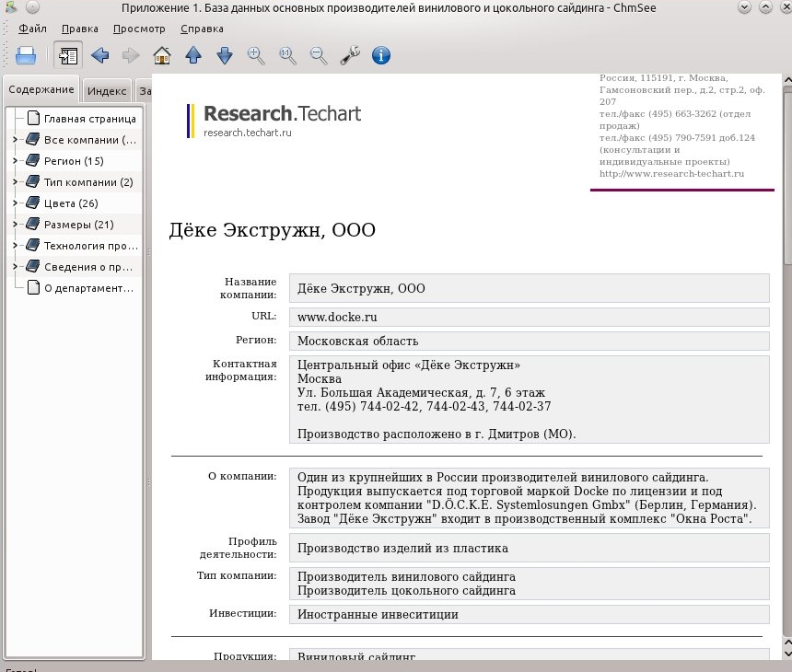Switch to the Индекс tab
This screenshot has width=792, height=672.
click(x=107, y=91)
